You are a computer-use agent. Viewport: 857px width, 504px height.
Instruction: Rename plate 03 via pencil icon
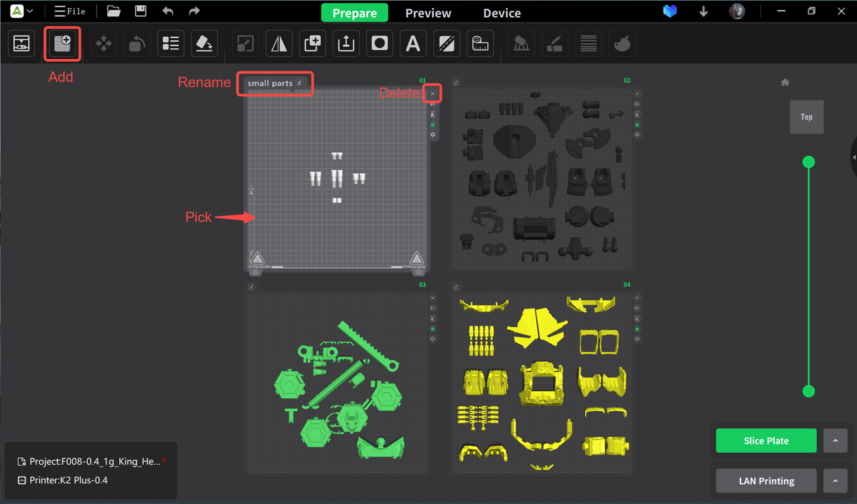coord(252,287)
